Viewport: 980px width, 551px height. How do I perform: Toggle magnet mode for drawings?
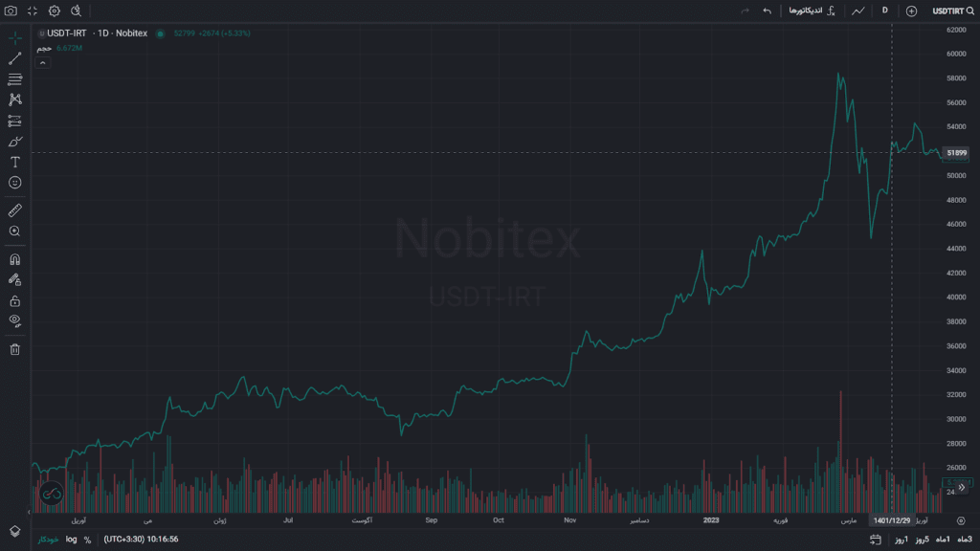click(15, 259)
